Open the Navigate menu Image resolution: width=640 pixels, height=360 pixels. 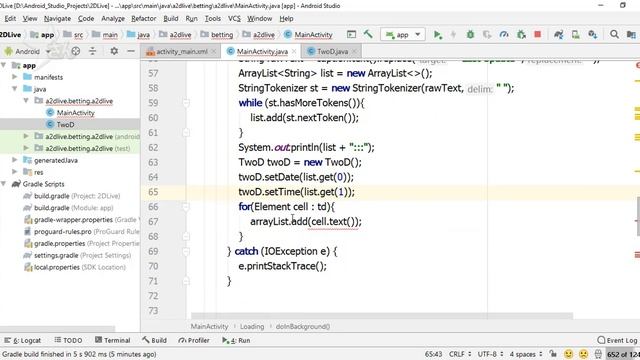pos(58,19)
